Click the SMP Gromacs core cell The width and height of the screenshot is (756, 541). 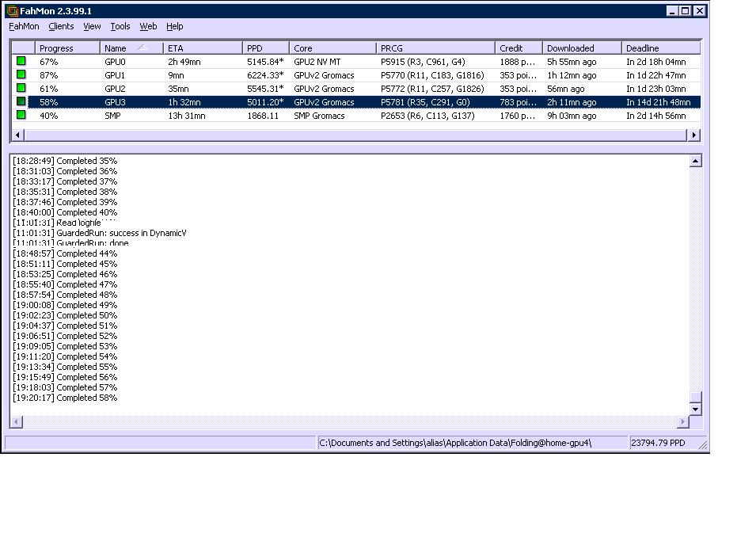(x=319, y=116)
